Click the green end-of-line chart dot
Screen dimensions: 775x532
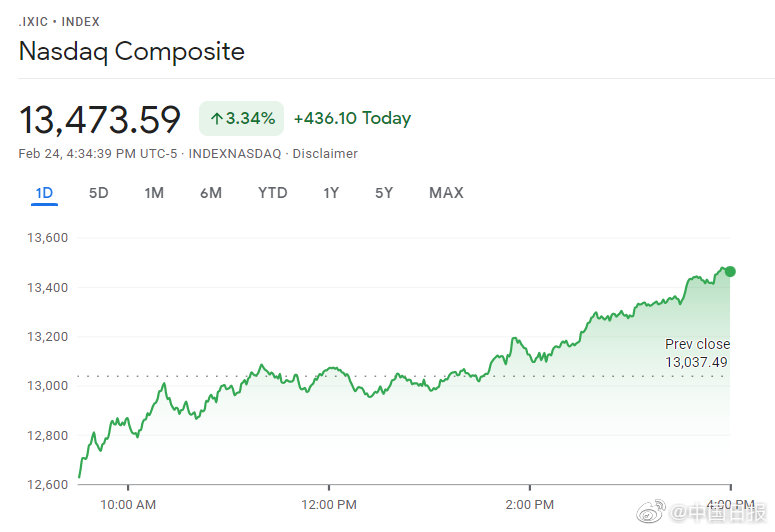click(x=730, y=271)
